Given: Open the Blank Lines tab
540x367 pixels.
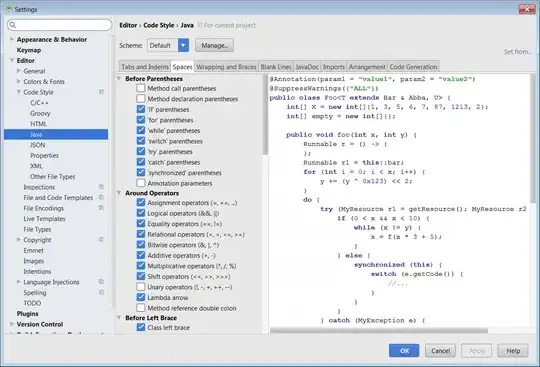Looking at the screenshot, I should [x=276, y=67].
